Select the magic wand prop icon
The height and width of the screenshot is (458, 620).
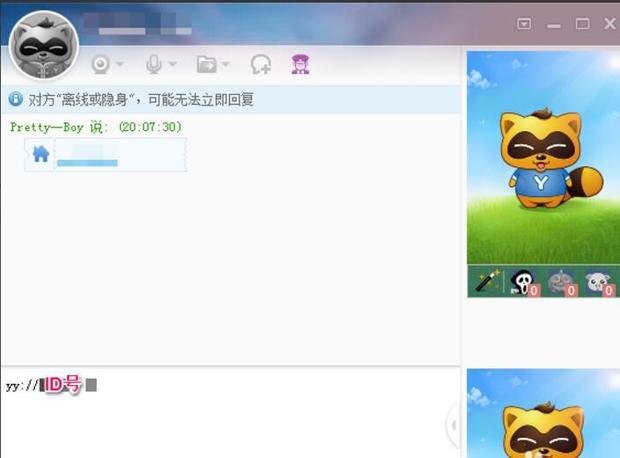488,281
